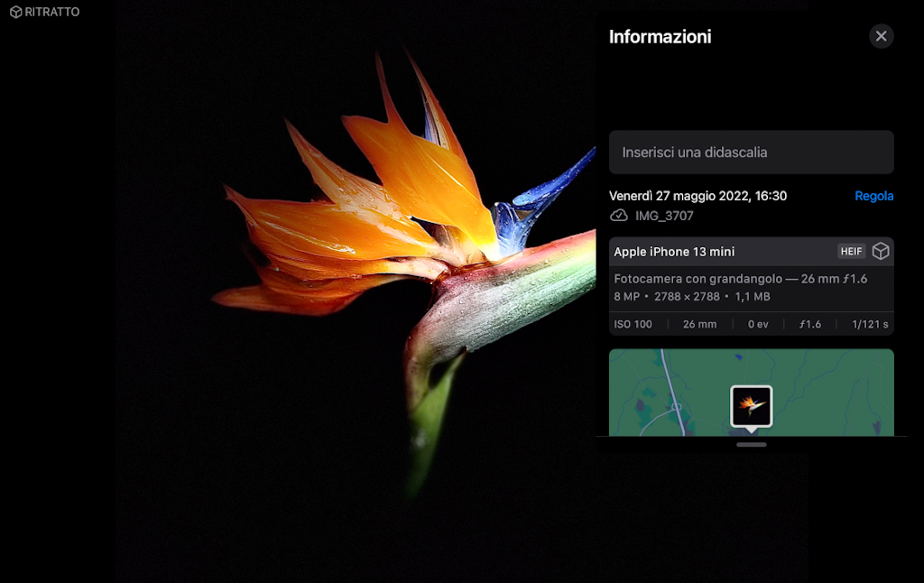Click the Apple iPhone 13 mini label
This screenshot has width=924, height=583.
click(674, 252)
